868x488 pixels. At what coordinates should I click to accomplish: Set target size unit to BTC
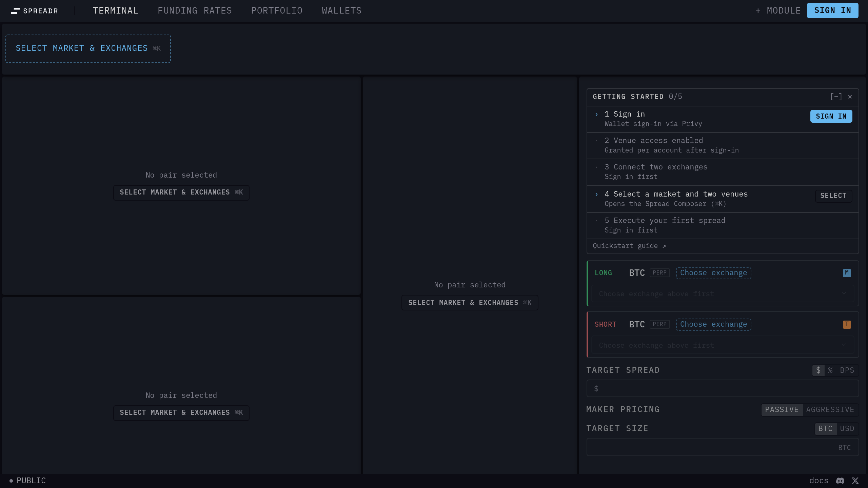[825, 428]
